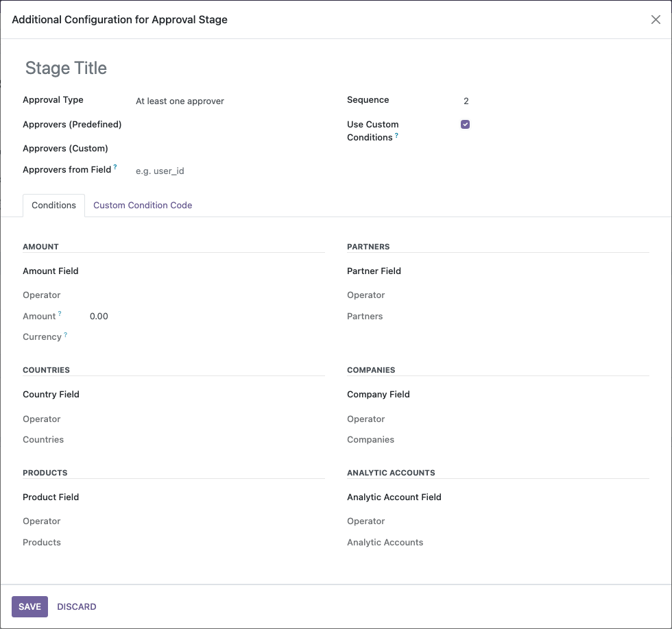Switch to the Custom Condition Code tab
Screen dimensions: 672x629
click(143, 205)
